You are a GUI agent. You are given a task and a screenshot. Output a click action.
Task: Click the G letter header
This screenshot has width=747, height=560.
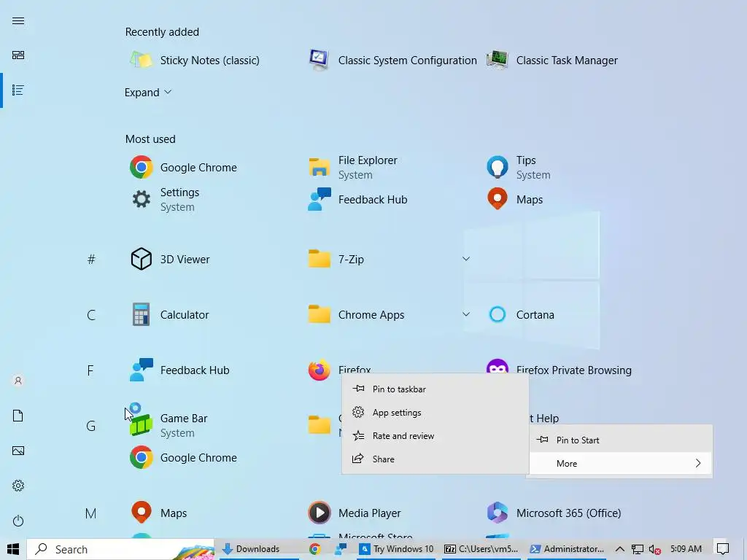point(91,426)
